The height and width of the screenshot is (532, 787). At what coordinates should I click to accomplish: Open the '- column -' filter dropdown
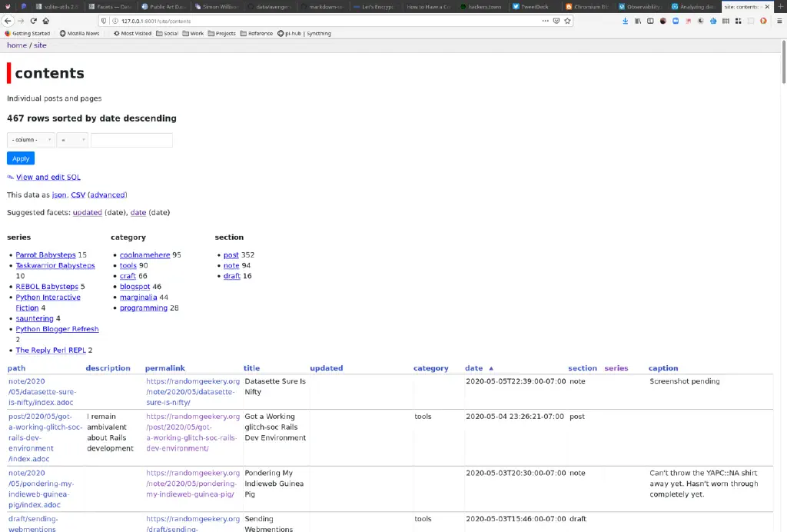(x=31, y=140)
